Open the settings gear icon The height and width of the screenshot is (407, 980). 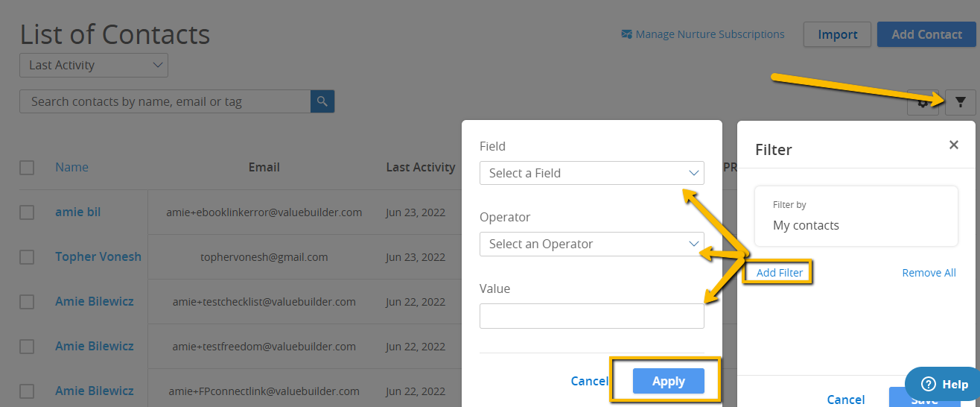point(923,103)
